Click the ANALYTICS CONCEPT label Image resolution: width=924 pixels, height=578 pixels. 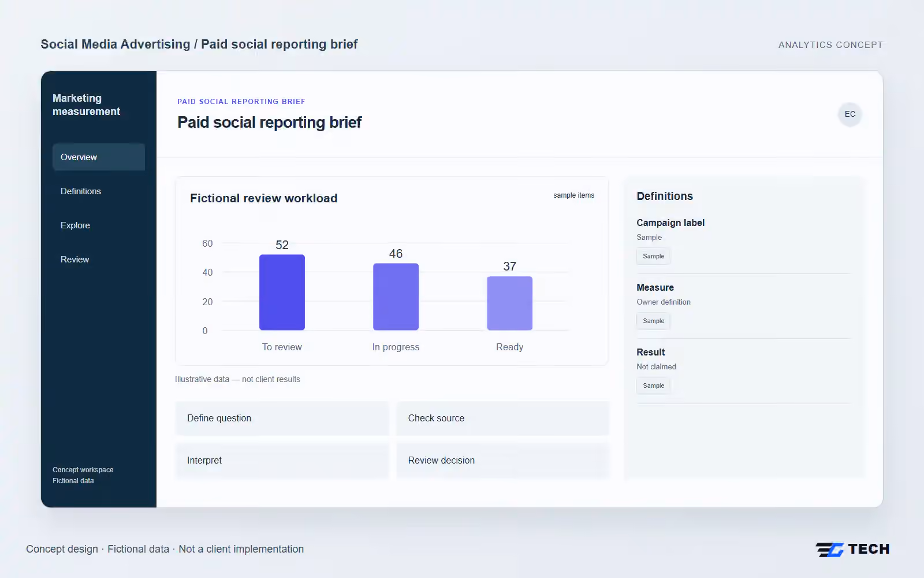pos(830,45)
